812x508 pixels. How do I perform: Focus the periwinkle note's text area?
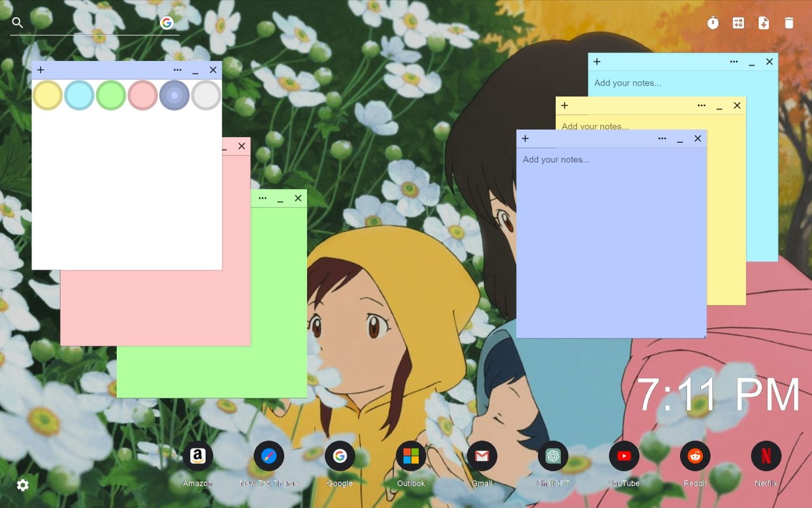pyautogui.click(x=612, y=243)
